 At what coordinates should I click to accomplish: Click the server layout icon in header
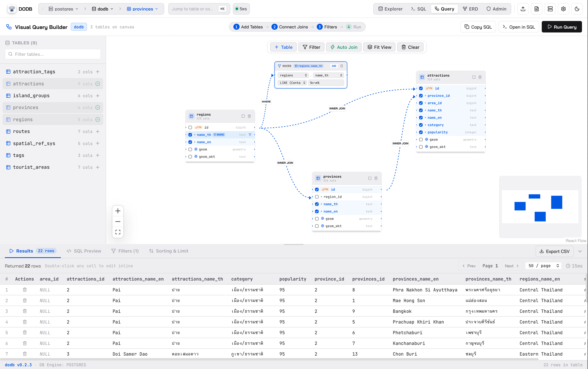coord(550,9)
